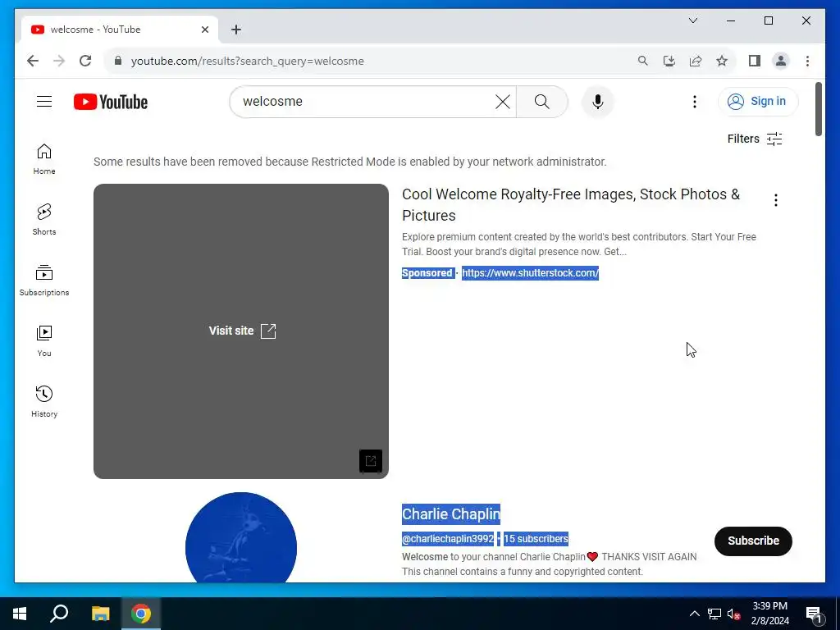Screen dimensions: 840x630
Task: Click the lock site-info icon
Action: 118,61
